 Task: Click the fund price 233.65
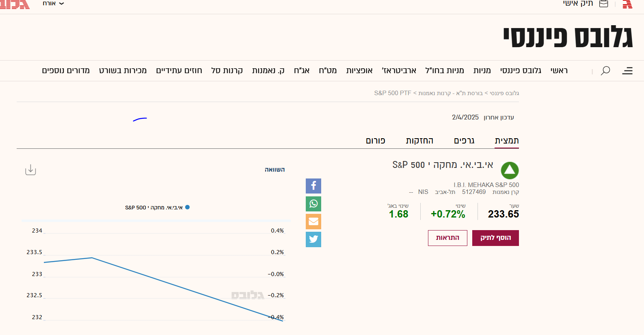[504, 214]
